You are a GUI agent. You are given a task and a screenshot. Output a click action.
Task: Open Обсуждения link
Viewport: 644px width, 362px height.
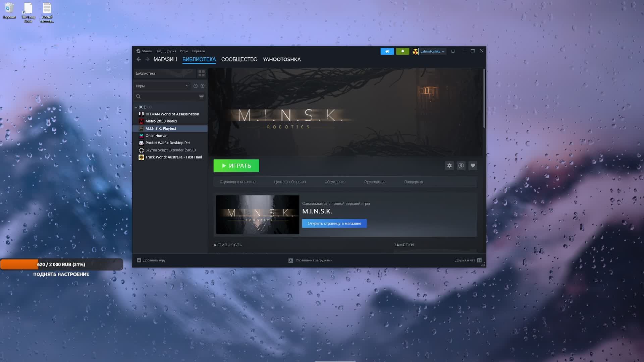(335, 182)
